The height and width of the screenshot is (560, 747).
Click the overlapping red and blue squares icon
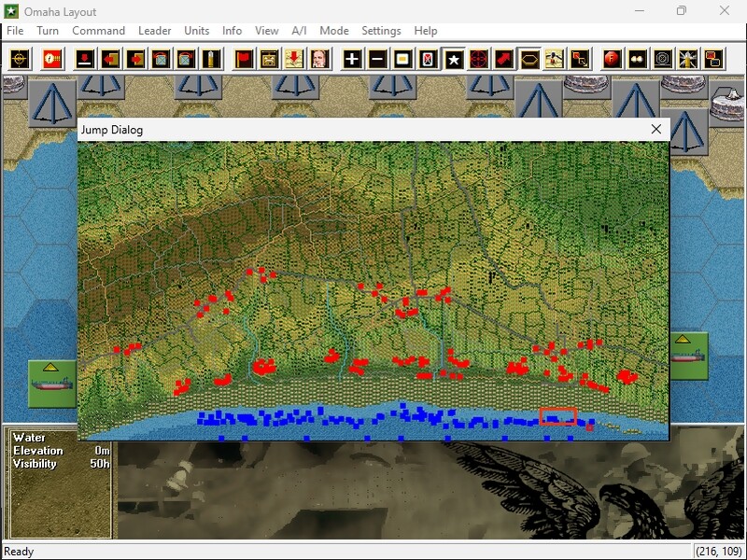pyautogui.click(x=713, y=59)
